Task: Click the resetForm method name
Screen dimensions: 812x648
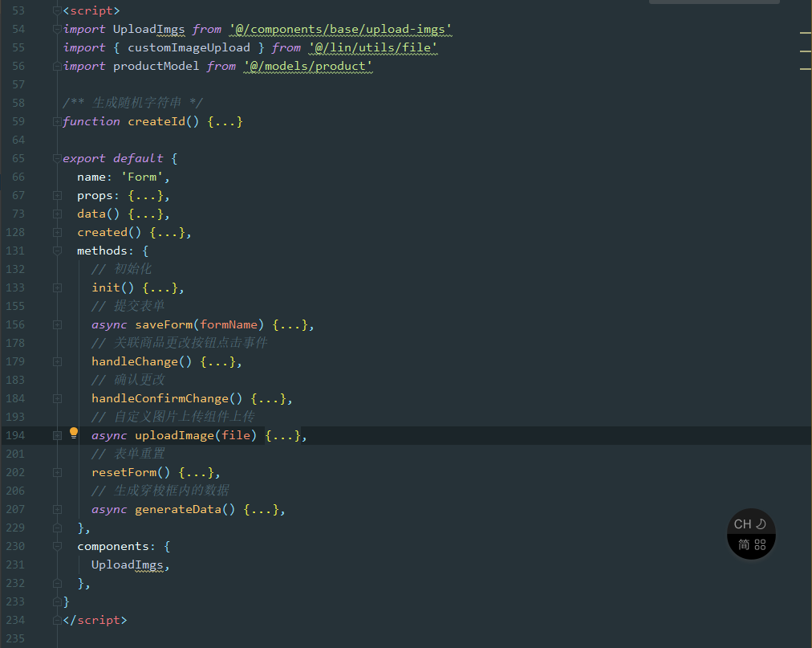Action: pos(124,473)
